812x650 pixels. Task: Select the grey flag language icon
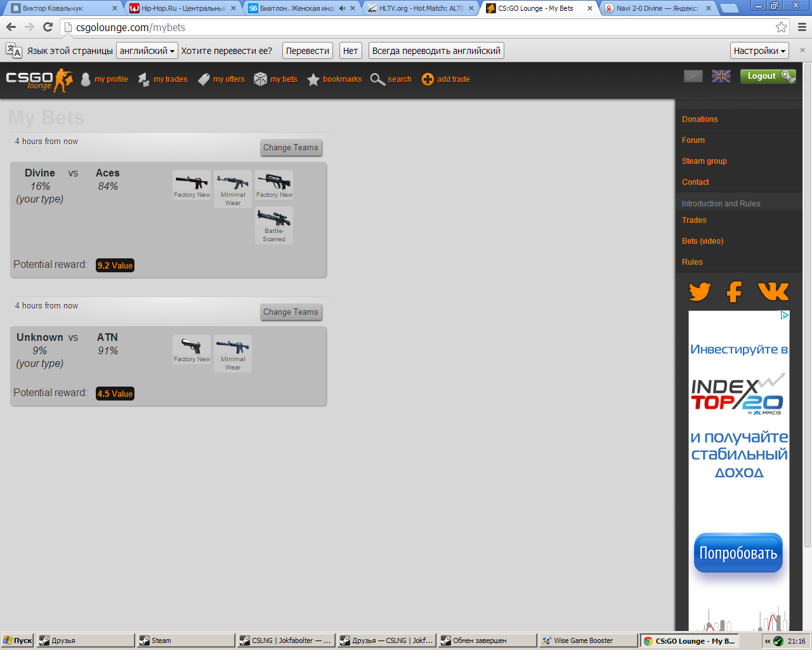click(x=693, y=76)
